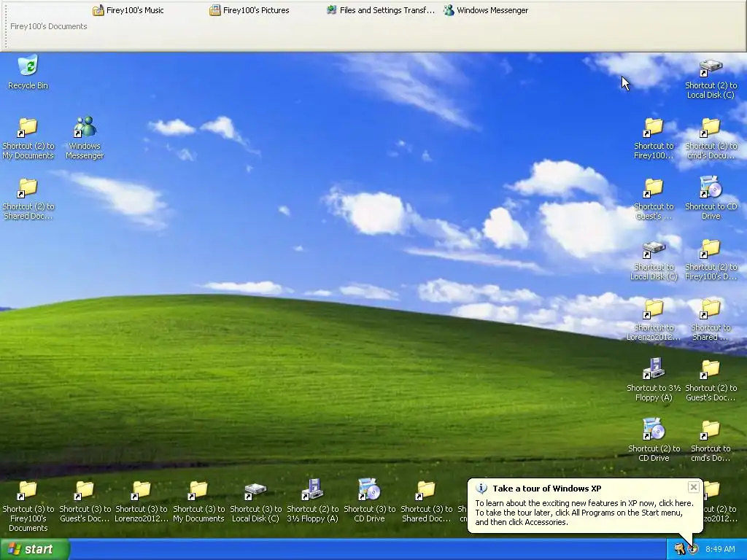Select Shortcut (3) to Firey100's Documents icon
747x560 pixels.
[28, 505]
